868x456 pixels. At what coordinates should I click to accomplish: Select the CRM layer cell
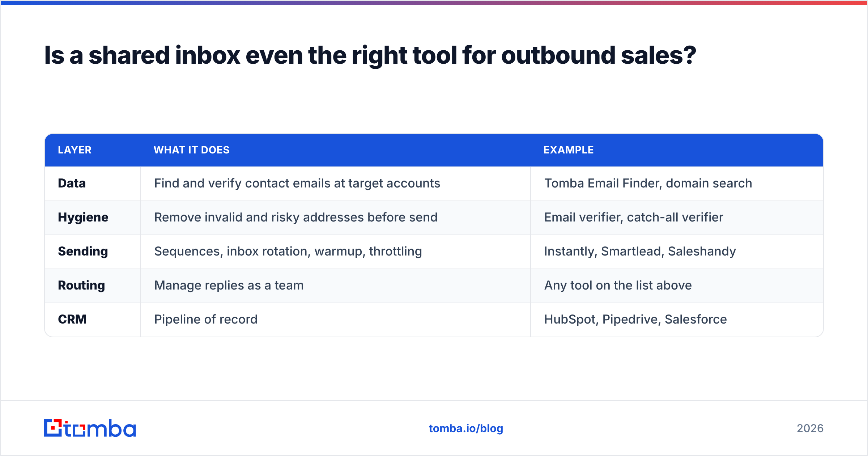click(93, 320)
